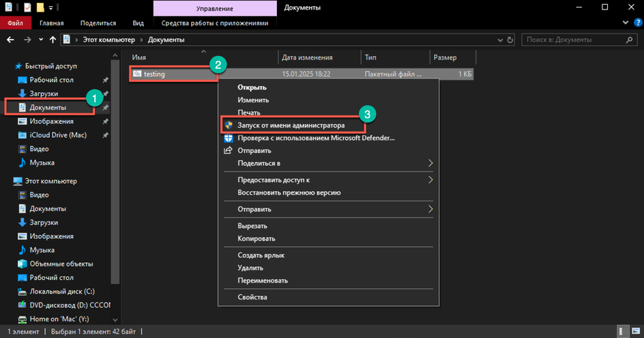644x338 pixels.
Task: Click the Back navigation arrow
Action: pyautogui.click(x=10, y=40)
